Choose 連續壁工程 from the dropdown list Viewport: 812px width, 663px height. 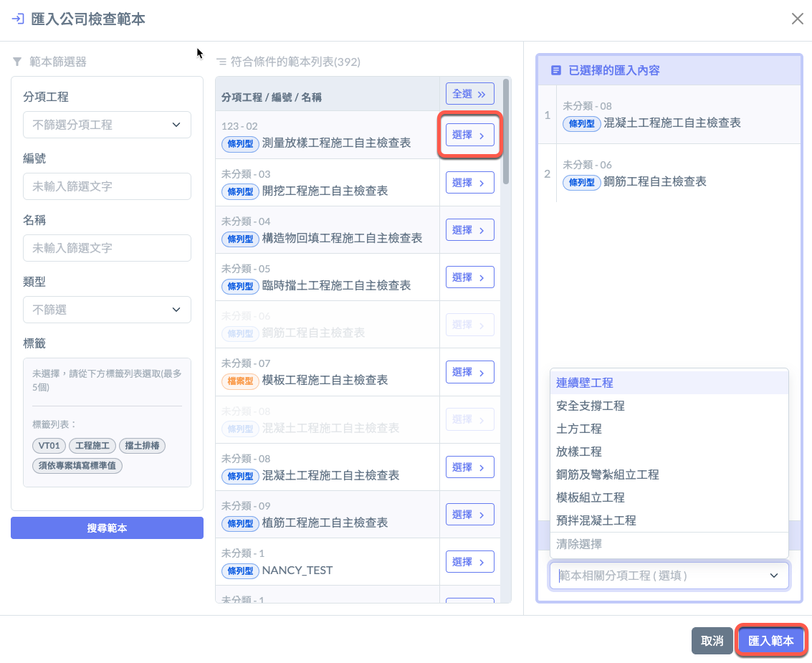[585, 383]
